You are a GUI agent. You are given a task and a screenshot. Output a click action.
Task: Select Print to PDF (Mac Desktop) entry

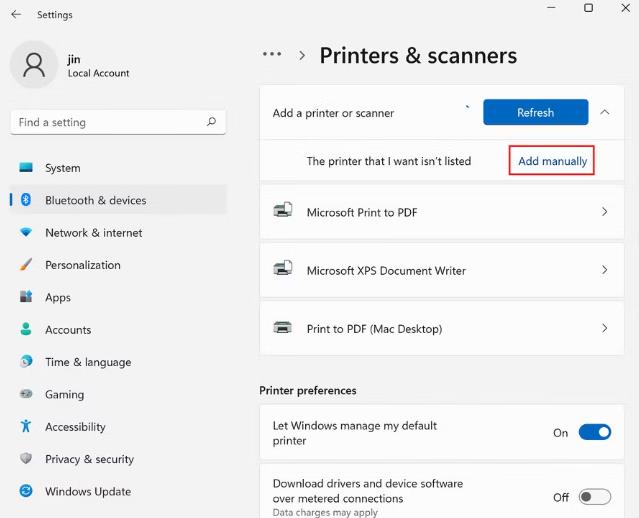pos(442,328)
